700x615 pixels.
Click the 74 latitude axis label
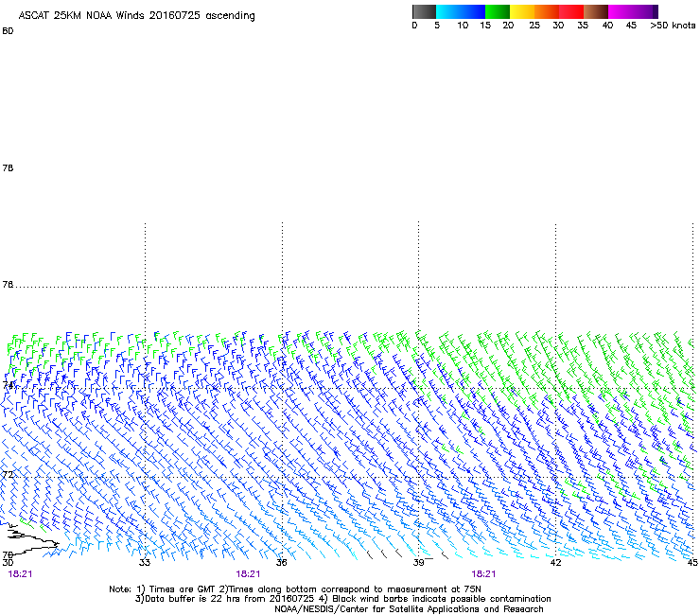[x=8, y=385]
